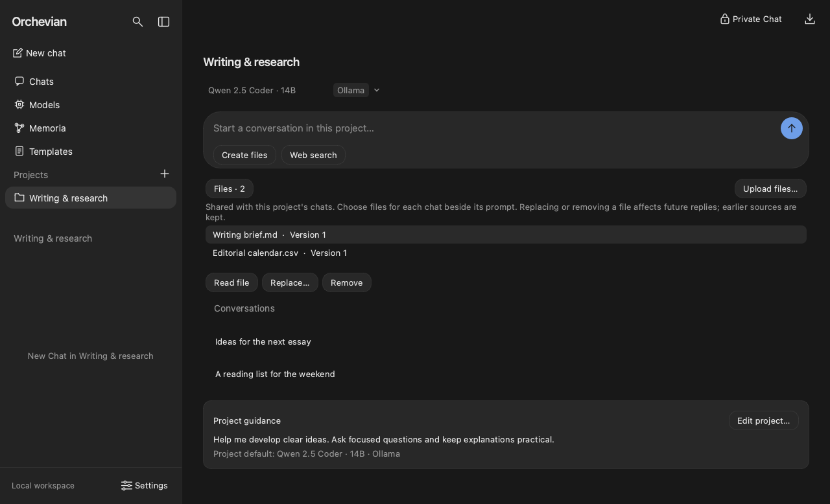
Task: Click the Memoria graph icon
Action: click(x=19, y=128)
